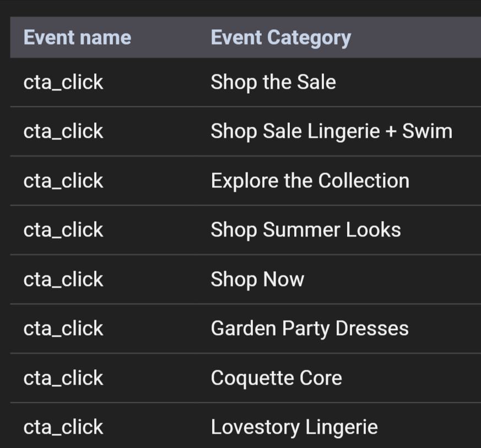Screen dimensions: 481x448
Task: Click the Garden Party Dresses cell
Action: click(x=310, y=328)
